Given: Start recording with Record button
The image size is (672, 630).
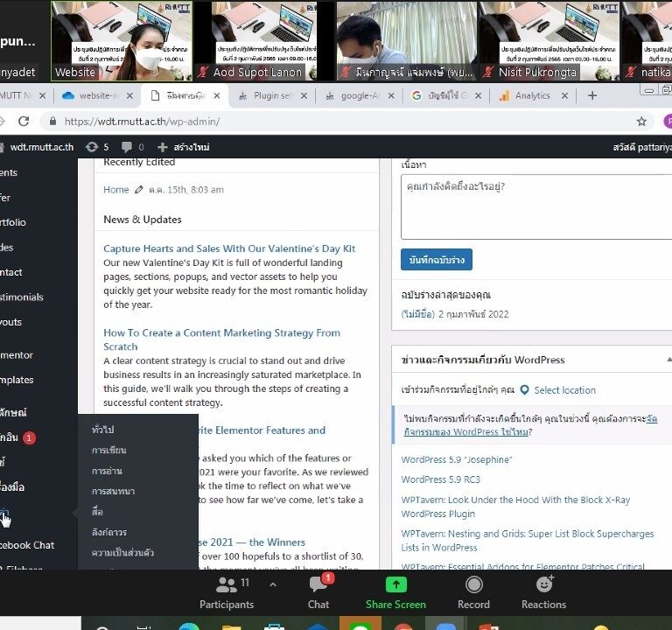Looking at the screenshot, I should [x=473, y=592].
